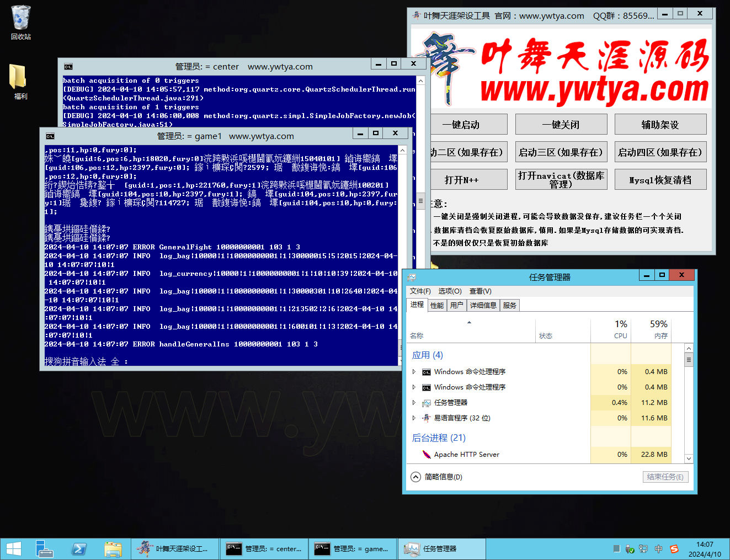
Task: Switch to center console taskbar item
Action: [x=264, y=549]
